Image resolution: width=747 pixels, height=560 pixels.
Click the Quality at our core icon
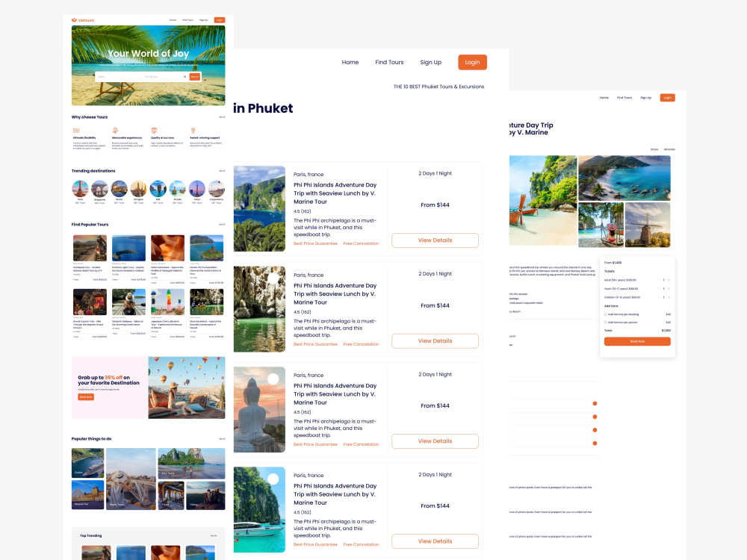(x=154, y=131)
